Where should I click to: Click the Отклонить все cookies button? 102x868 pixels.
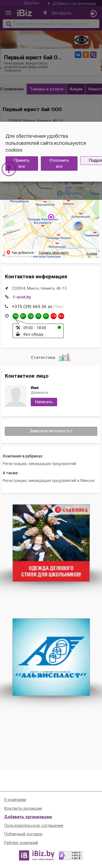59,163
